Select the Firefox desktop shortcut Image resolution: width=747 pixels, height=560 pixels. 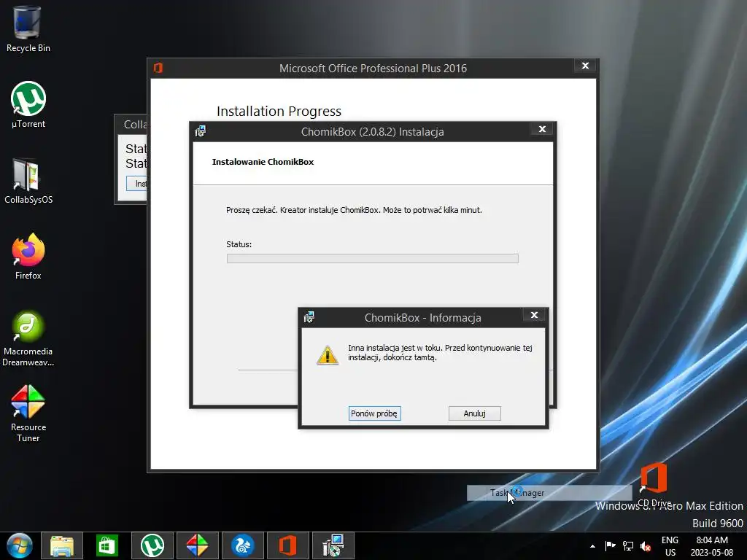tap(28, 256)
